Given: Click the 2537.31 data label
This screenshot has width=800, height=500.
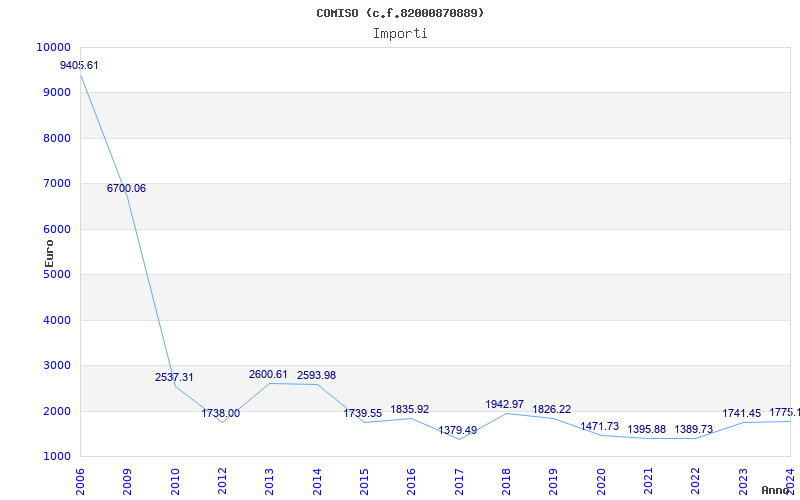Looking at the screenshot, I should pyautogui.click(x=174, y=378).
